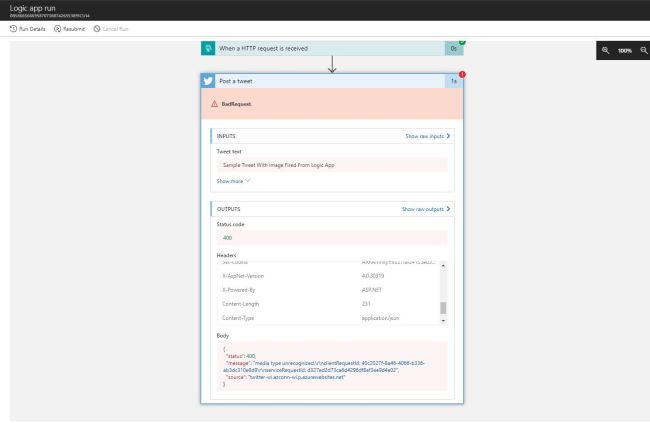The image size is (650, 423).
Task: Zoom in using the left magnifier icon
Action: tap(606, 50)
